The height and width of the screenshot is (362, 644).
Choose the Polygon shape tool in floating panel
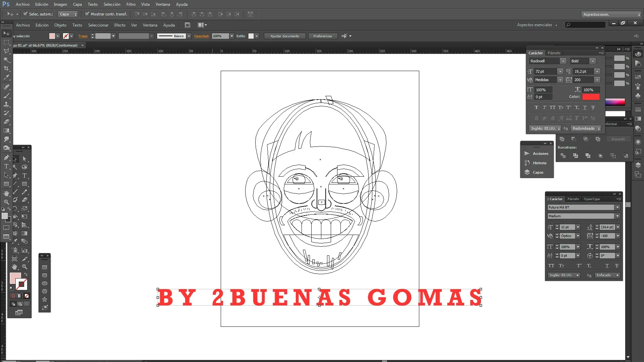(44, 291)
